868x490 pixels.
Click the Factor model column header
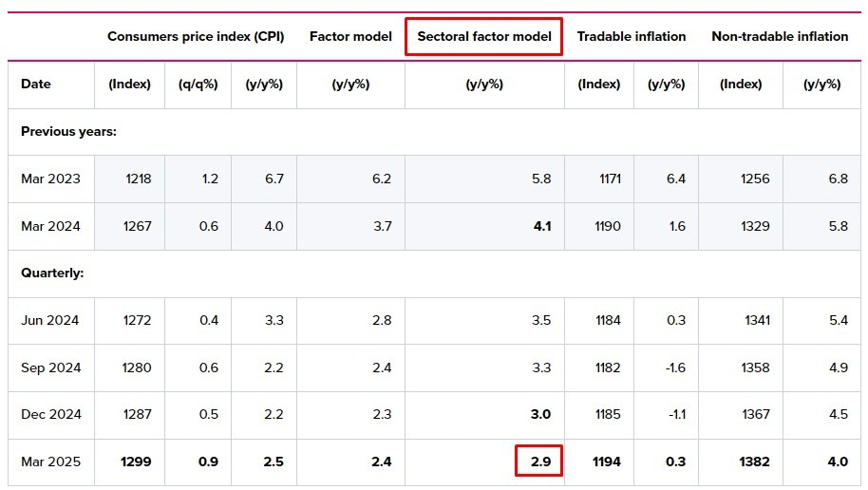(350, 37)
